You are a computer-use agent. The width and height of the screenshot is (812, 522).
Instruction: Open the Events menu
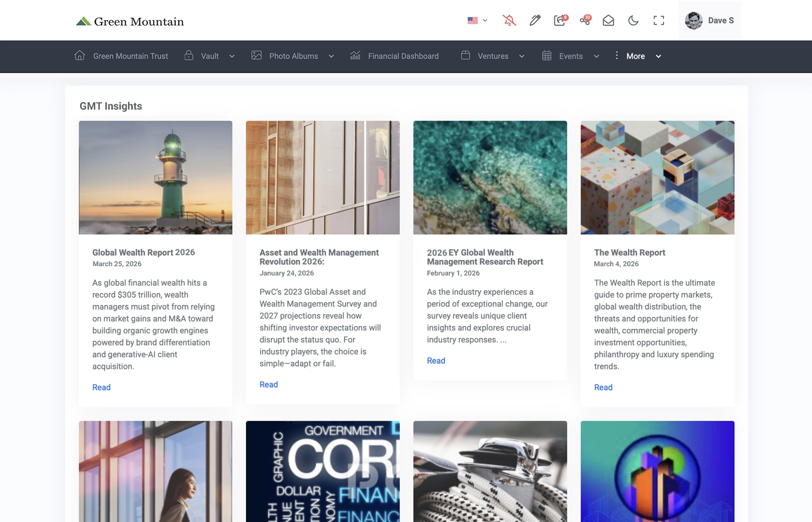point(571,56)
